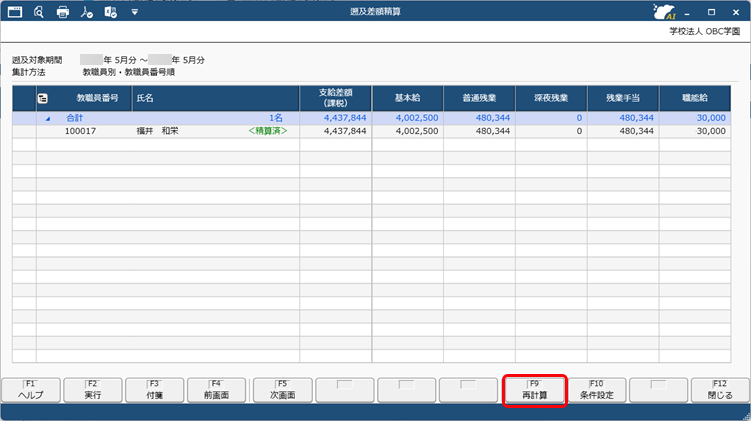Screen dimensions: 752x421
Task: Open the window menu icon in title bar
Action: (15, 12)
